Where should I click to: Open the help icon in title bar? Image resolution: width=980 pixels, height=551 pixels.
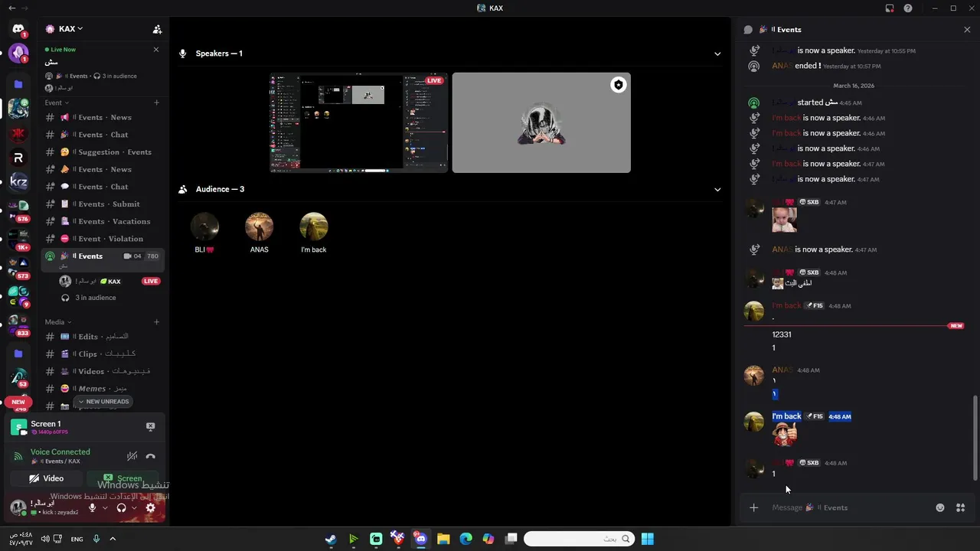tap(908, 8)
